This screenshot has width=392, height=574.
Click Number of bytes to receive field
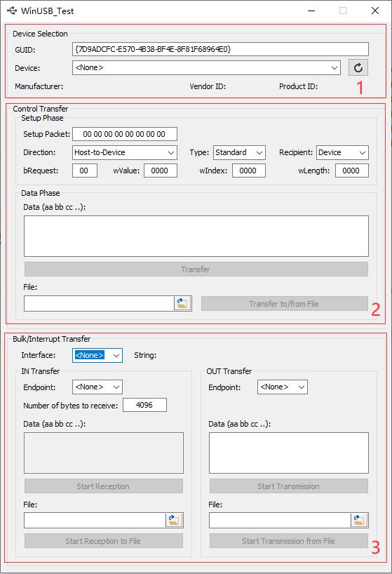coord(144,405)
